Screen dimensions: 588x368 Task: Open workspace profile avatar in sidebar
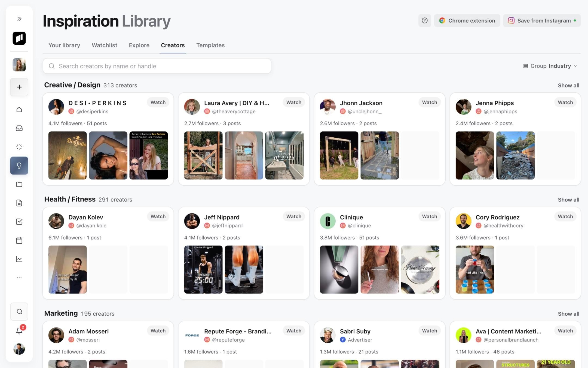click(19, 65)
